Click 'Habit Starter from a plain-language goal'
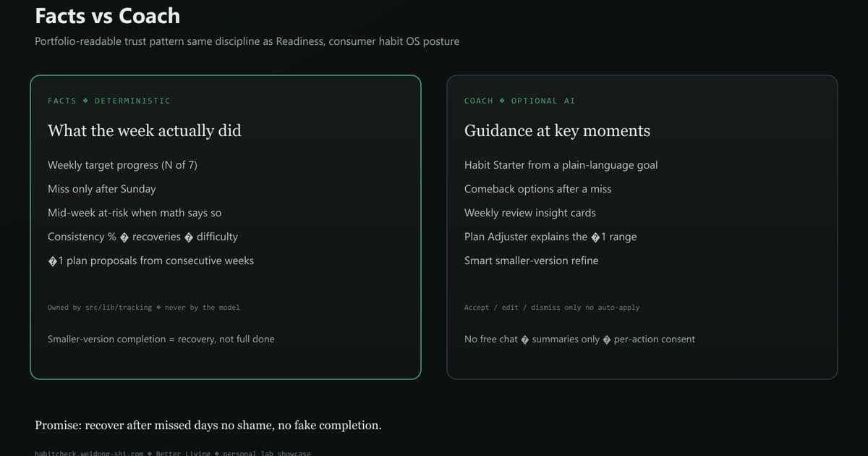The height and width of the screenshot is (456, 868). 561,165
